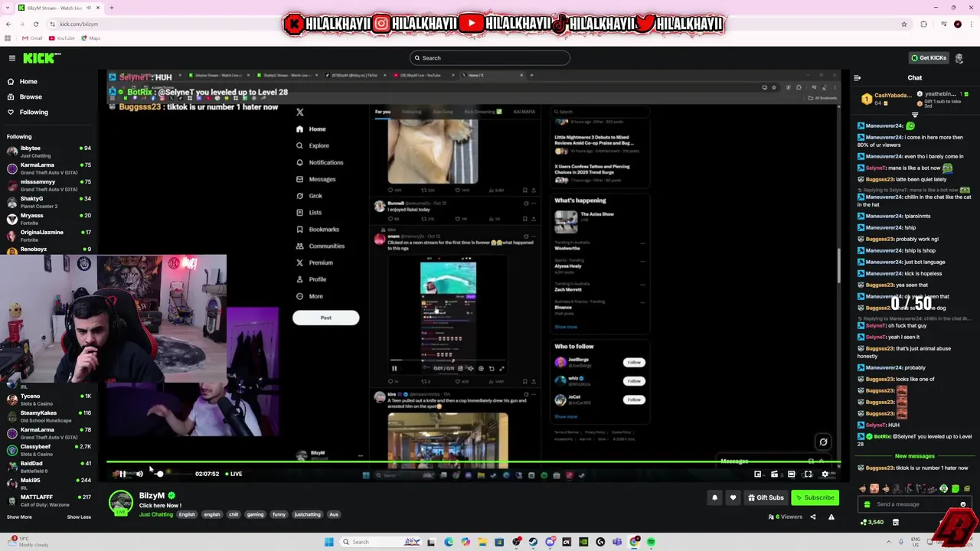Open a new browser tab

[x=111, y=8]
